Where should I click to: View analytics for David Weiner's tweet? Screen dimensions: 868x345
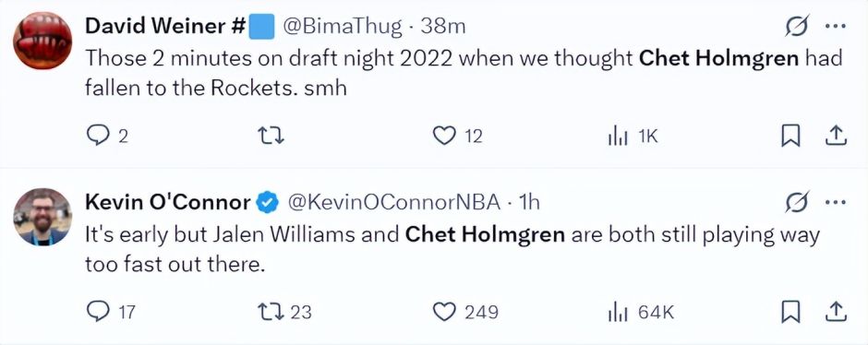633,137
